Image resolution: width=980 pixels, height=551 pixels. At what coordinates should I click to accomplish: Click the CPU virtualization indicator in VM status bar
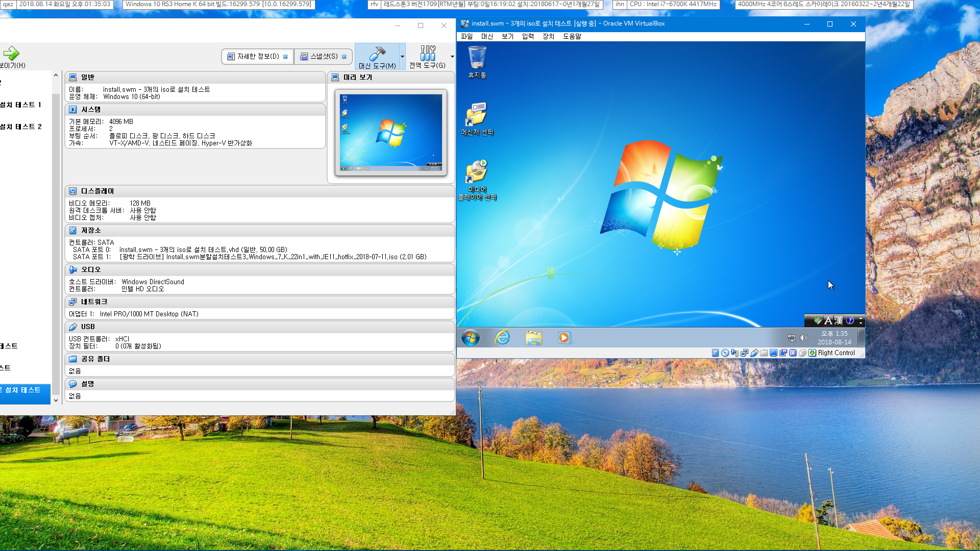coord(793,353)
